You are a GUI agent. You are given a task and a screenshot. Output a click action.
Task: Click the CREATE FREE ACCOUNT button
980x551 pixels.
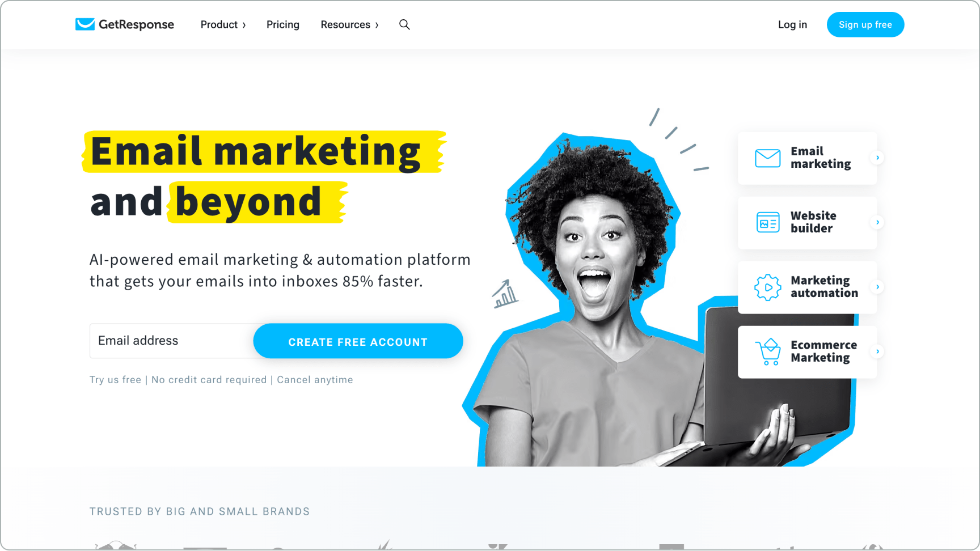pyautogui.click(x=358, y=341)
